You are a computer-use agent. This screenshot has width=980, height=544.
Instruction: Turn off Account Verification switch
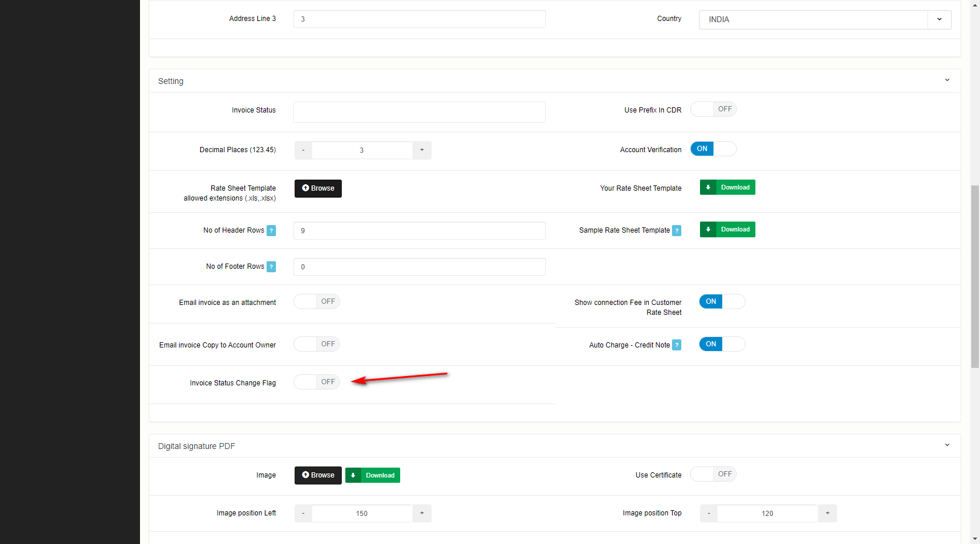[x=713, y=149]
